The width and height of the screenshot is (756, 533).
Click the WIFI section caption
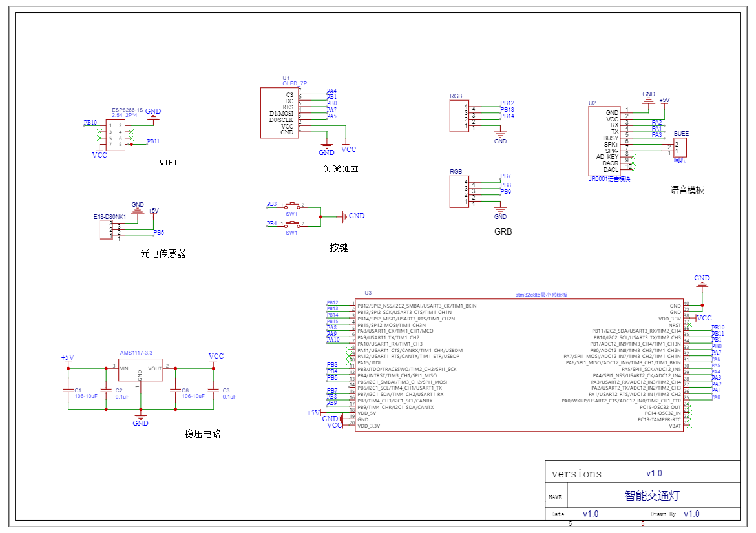pyautogui.click(x=168, y=163)
